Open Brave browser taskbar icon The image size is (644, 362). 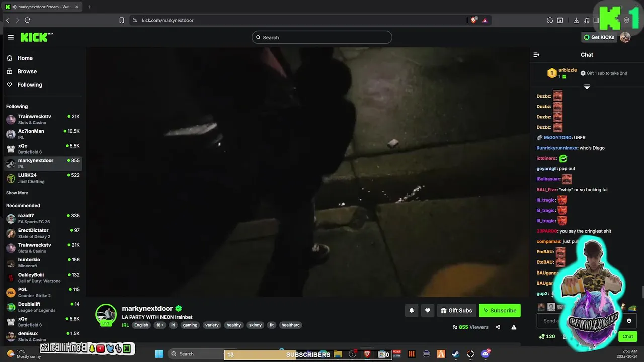(367, 354)
